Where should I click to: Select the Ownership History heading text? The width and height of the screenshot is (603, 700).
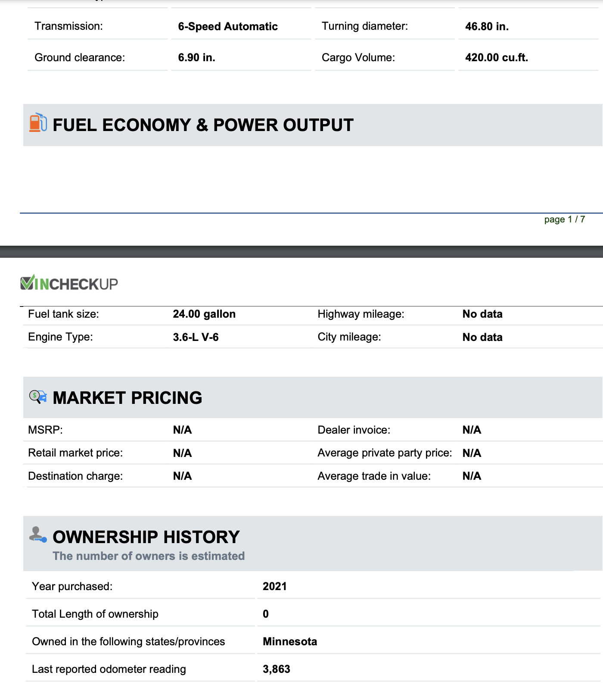pos(146,537)
